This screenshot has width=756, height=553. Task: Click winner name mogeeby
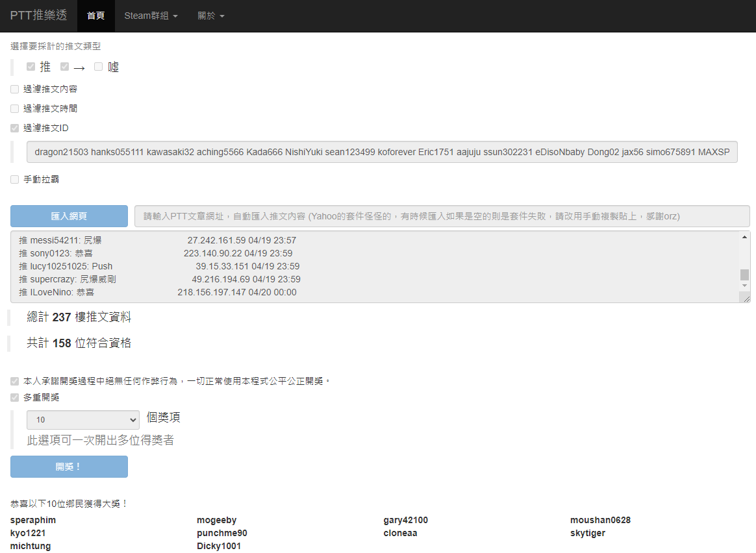point(216,520)
